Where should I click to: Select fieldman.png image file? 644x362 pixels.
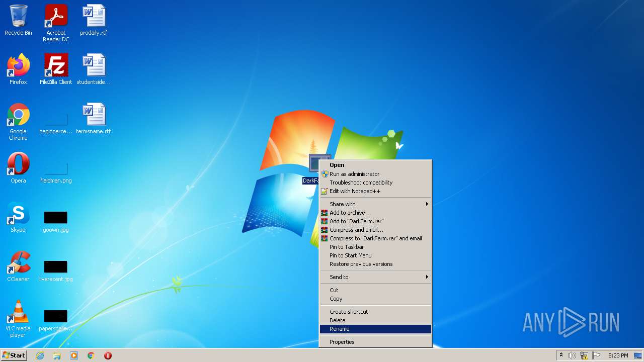[56, 173]
